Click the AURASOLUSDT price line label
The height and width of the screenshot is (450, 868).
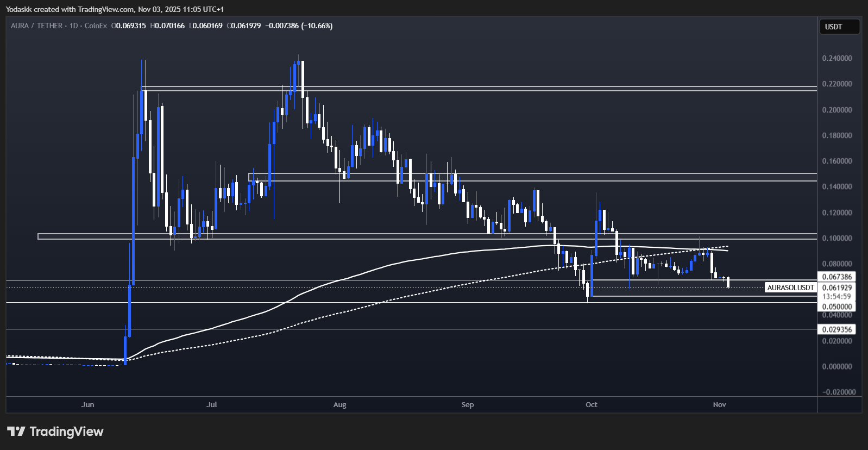(790, 287)
